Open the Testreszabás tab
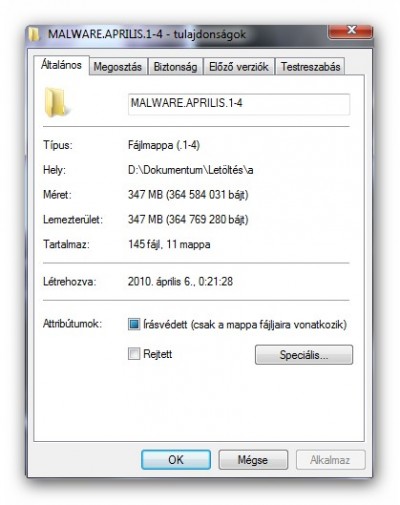The width and height of the screenshot is (400, 505). (310, 67)
